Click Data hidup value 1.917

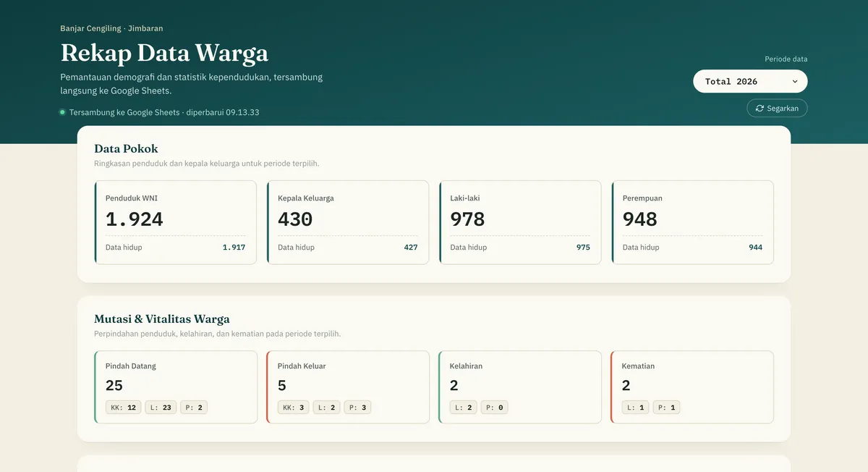(x=234, y=248)
